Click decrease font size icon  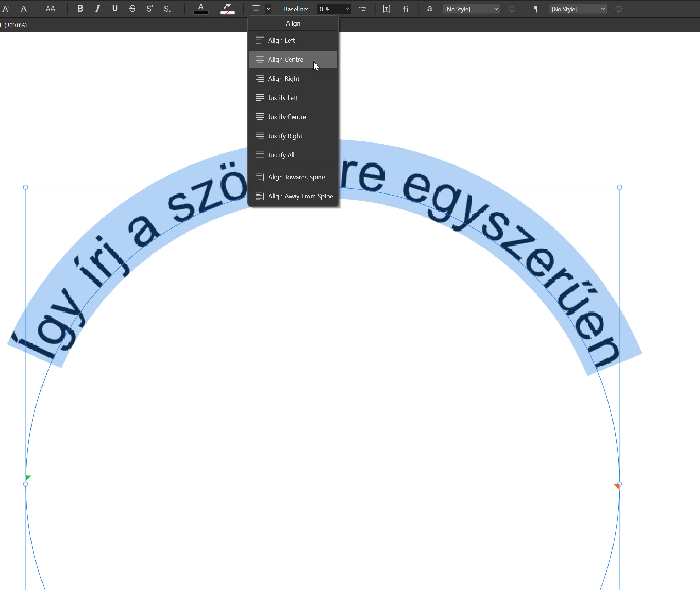coord(24,9)
